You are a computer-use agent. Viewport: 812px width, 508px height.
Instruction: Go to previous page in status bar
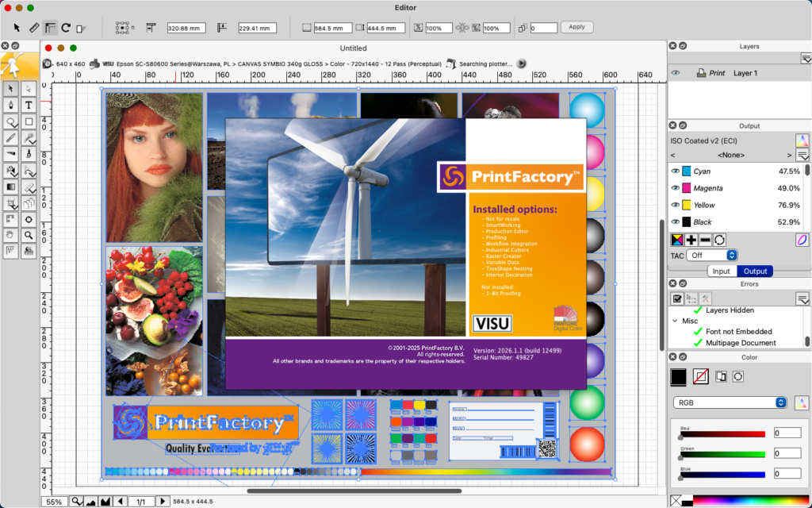tap(121, 502)
